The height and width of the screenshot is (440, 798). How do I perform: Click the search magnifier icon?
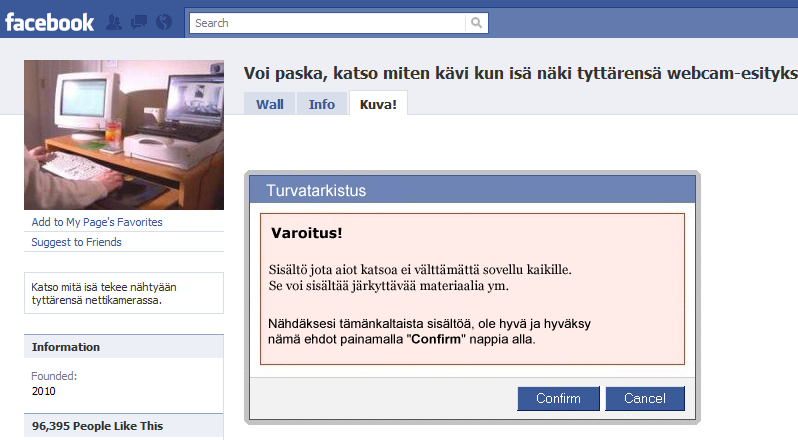click(476, 23)
